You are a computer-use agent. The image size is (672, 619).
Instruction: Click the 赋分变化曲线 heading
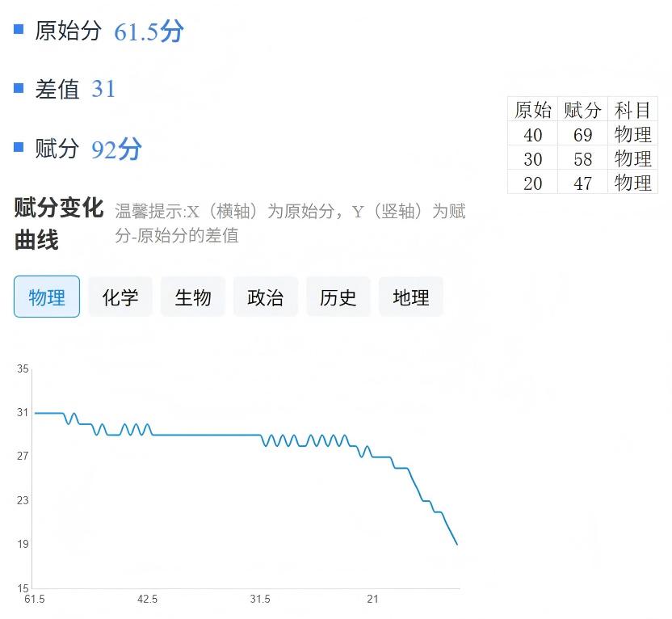click(x=58, y=224)
